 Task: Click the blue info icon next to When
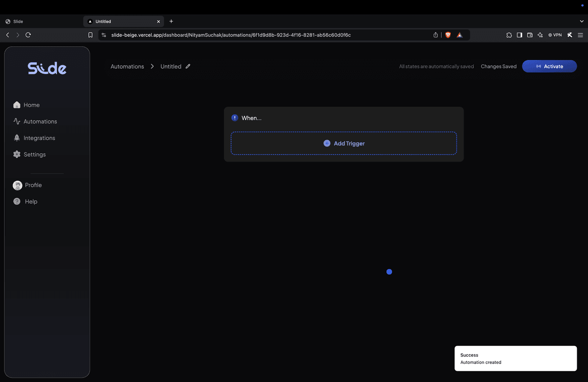click(234, 118)
